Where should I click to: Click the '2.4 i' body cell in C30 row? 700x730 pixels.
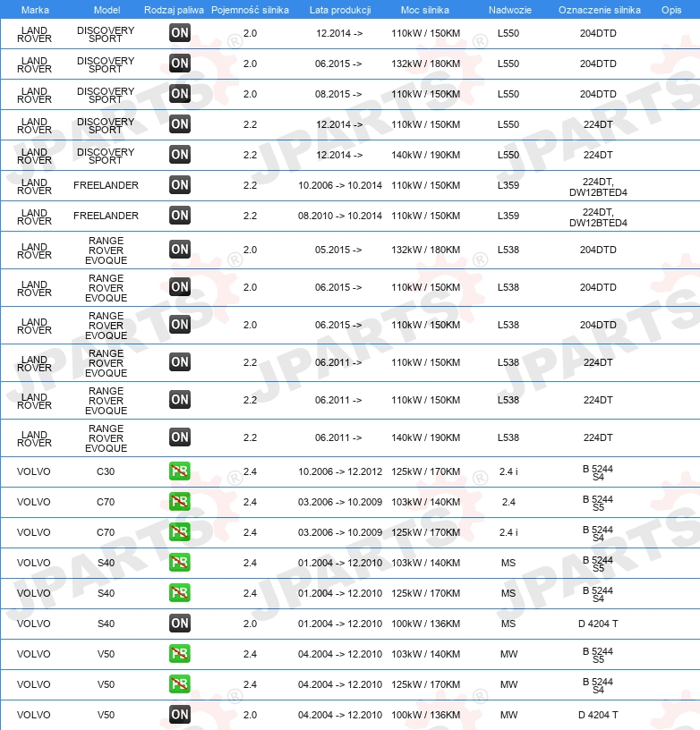coord(508,471)
